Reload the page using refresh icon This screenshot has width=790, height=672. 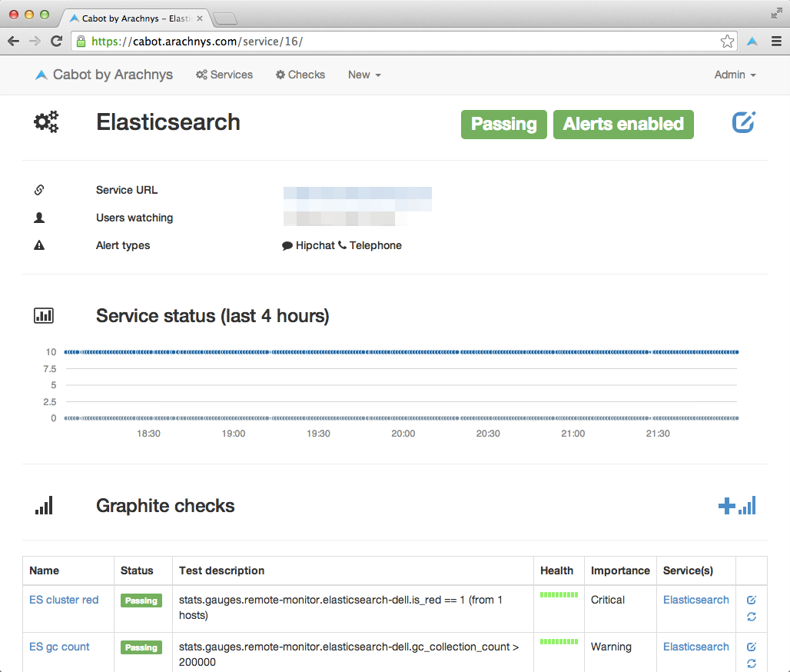pyautogui.click(x=56, y=42)
